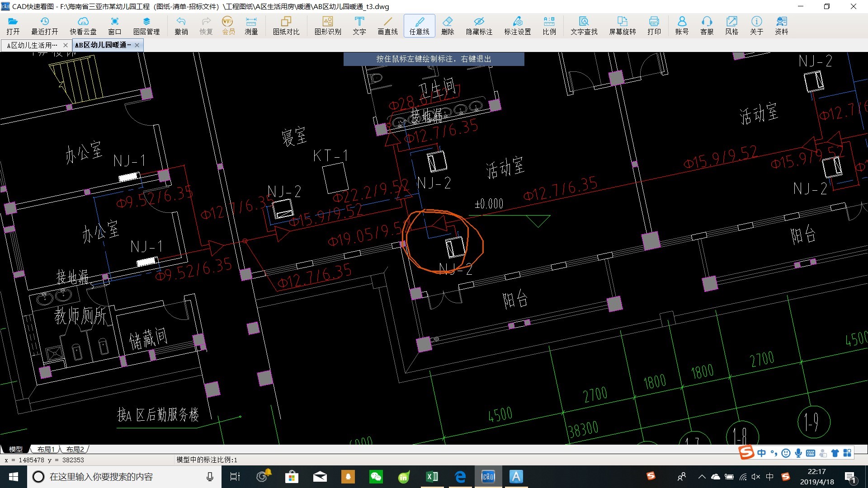The height and width of the screenshot is (488, 868).
Task: Open the 账号 account icon
Action: tap(682, 26)
